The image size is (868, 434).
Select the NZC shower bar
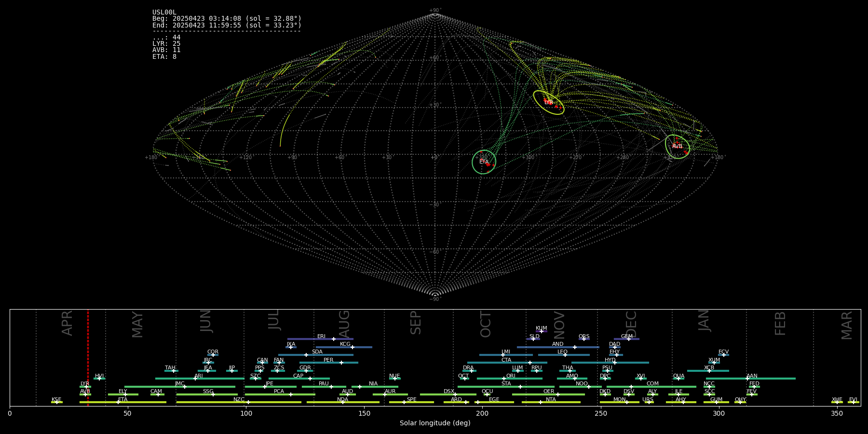[239, 402]
